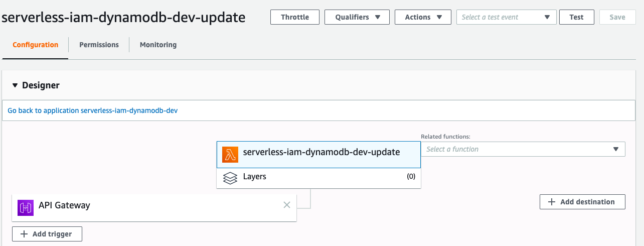Click the (0) layers count

tap(411, 177)
